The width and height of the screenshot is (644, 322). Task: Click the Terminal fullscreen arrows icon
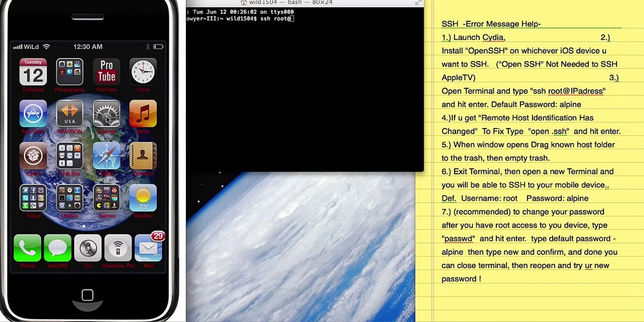(x=418, y=2)
